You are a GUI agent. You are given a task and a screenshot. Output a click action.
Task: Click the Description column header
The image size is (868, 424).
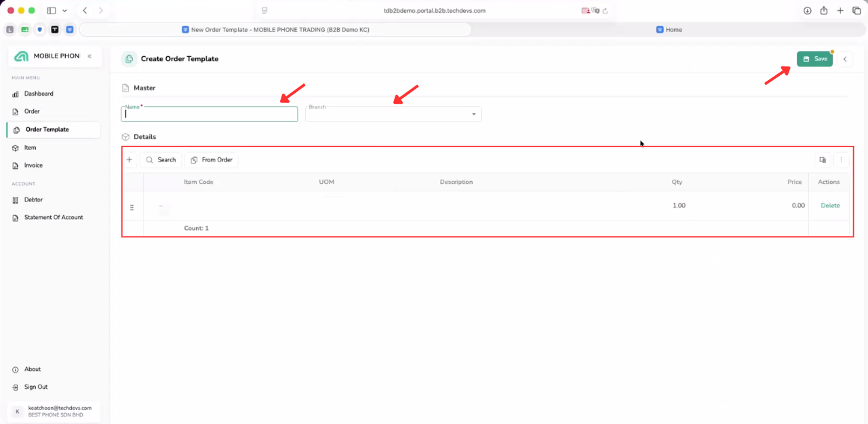tap(456, 182)
